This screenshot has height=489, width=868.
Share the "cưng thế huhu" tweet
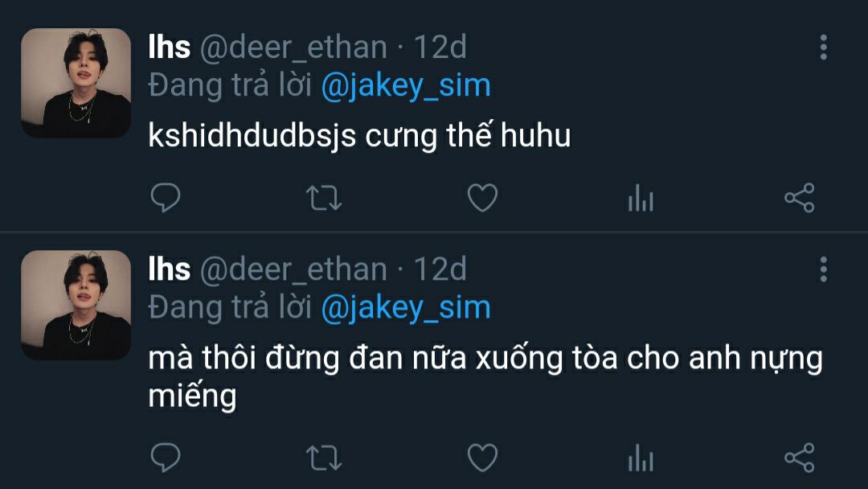point(800,198)
